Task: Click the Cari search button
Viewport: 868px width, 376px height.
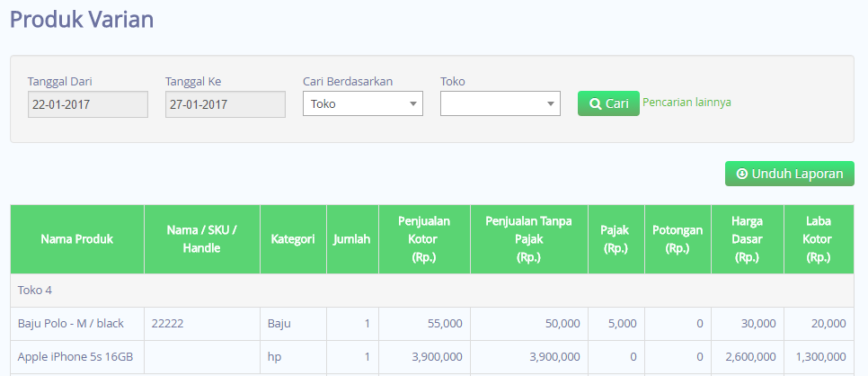Action: click(608, 103)
